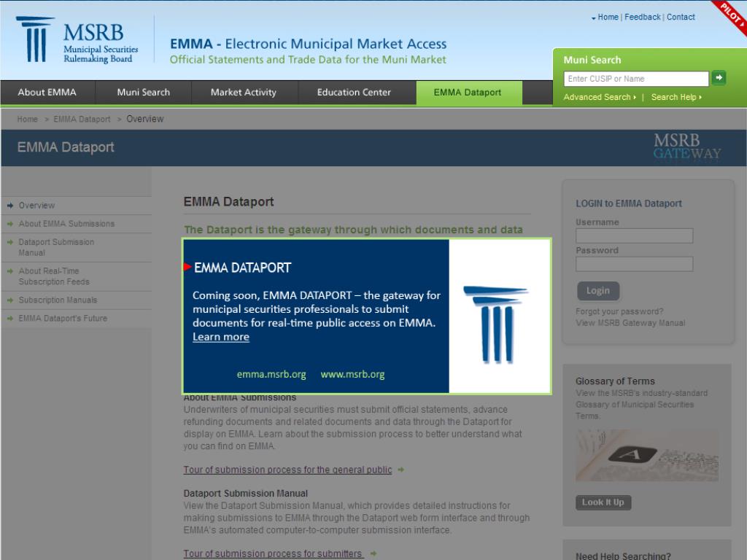The image size is (747, 560).
Task: Open the Muni Search menu
Action: 143,93
